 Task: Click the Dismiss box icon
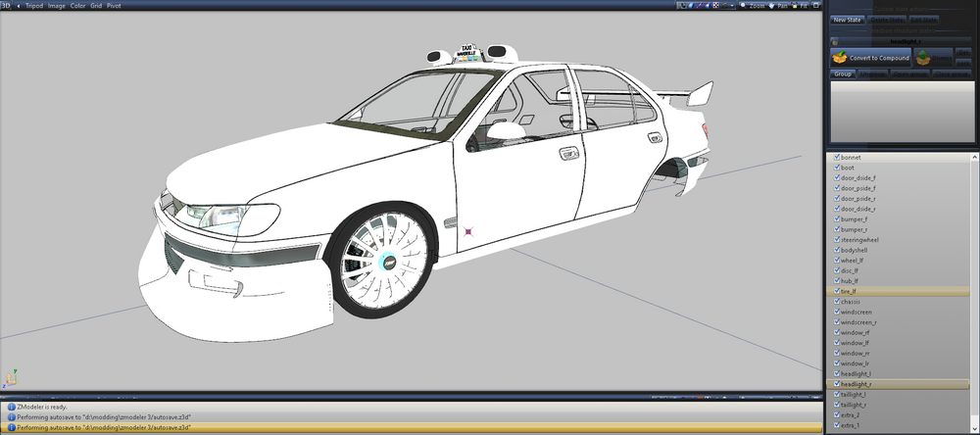click(x=923, y=58)
